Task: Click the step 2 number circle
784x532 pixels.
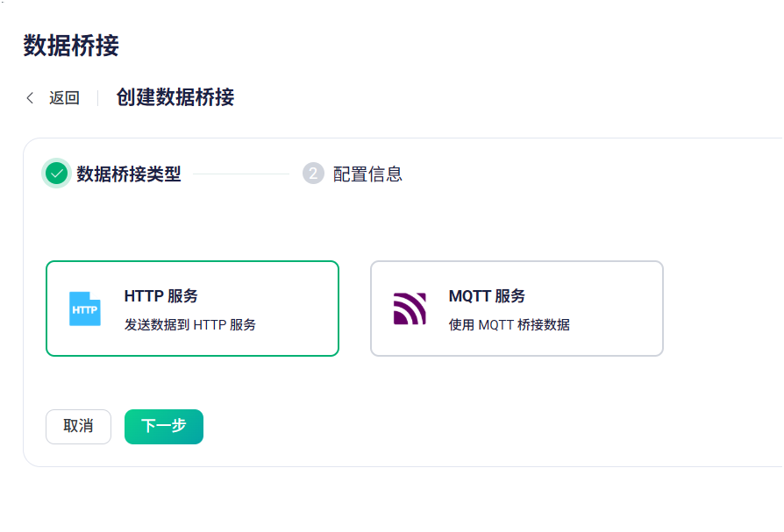Action: [x=313, y=174]
